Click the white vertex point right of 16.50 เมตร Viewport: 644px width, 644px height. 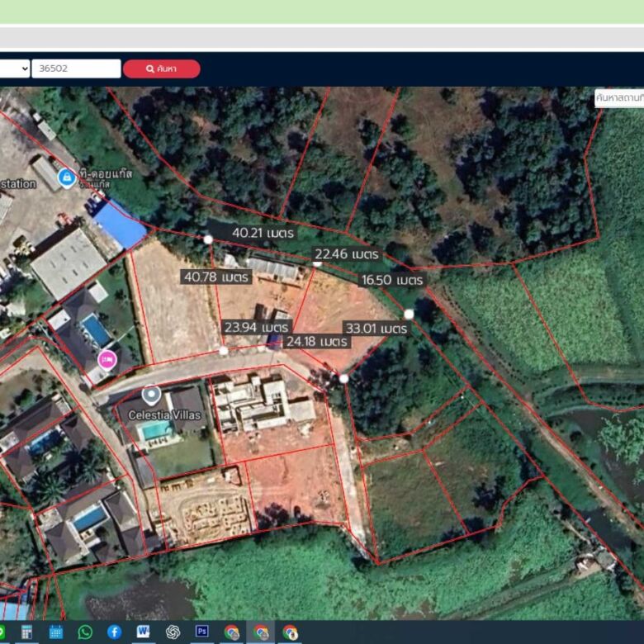point(409,314)
